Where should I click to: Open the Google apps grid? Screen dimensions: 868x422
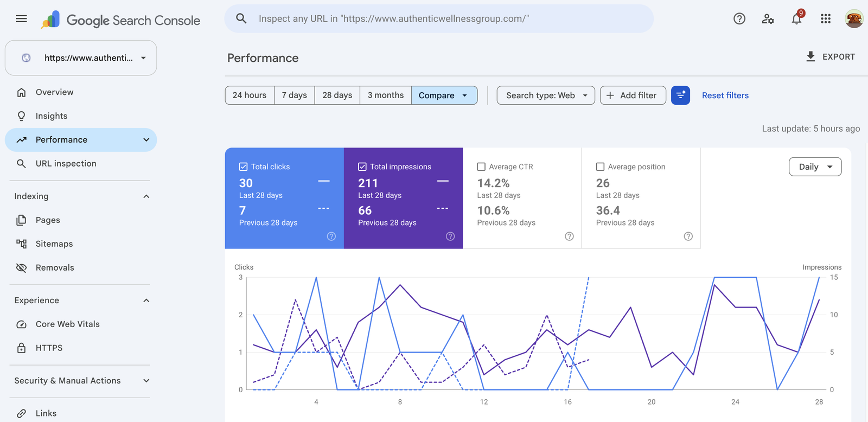pyautogui.click(x=826, y=19)
